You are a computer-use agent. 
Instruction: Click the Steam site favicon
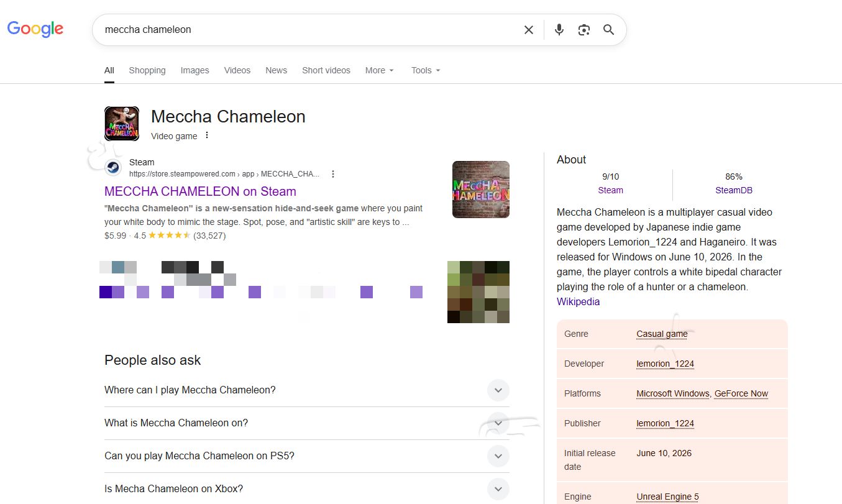[x=113, y=168]
